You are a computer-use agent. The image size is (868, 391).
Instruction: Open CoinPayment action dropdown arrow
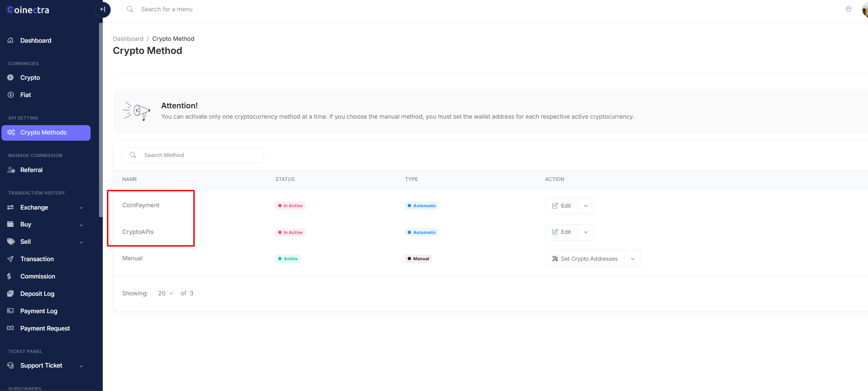[586, 206]
